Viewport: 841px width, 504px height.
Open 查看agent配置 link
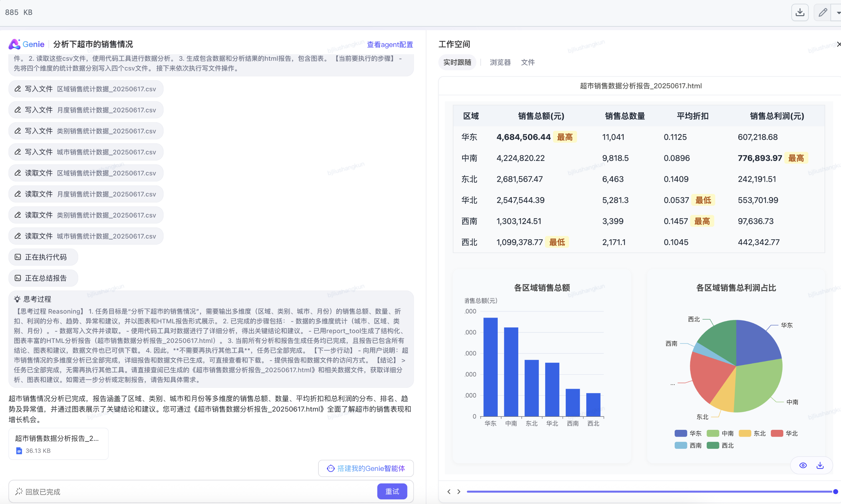pyautogui.click(x=390, y=44)
